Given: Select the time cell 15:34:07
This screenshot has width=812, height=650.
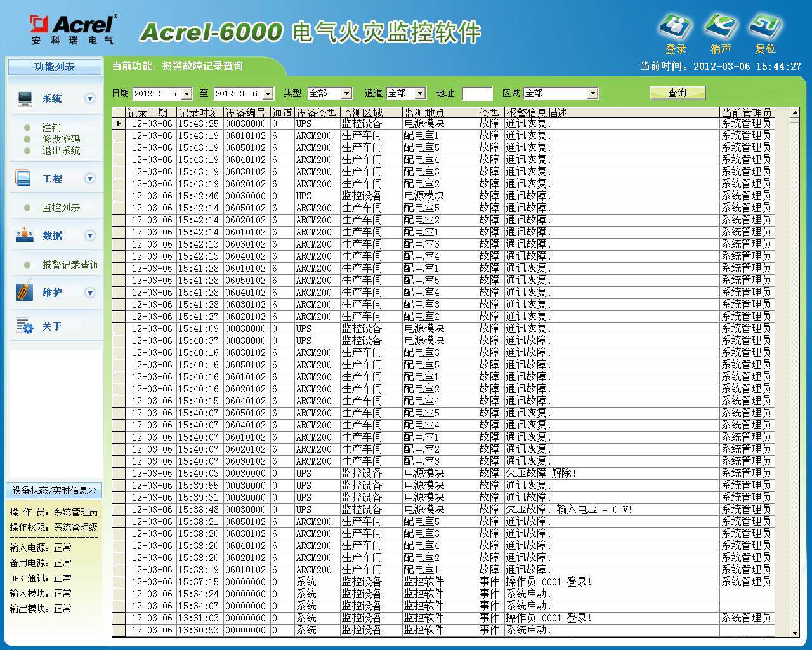Looking at the screenshot, I should click(x=199, y=606).
